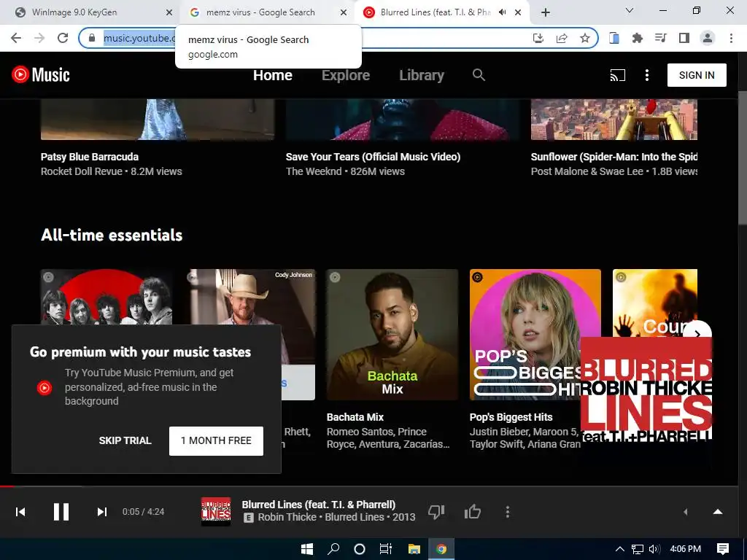Open the Chrome profile avatar
Viewport: 747px width, 560px height.
coord(708,38)
